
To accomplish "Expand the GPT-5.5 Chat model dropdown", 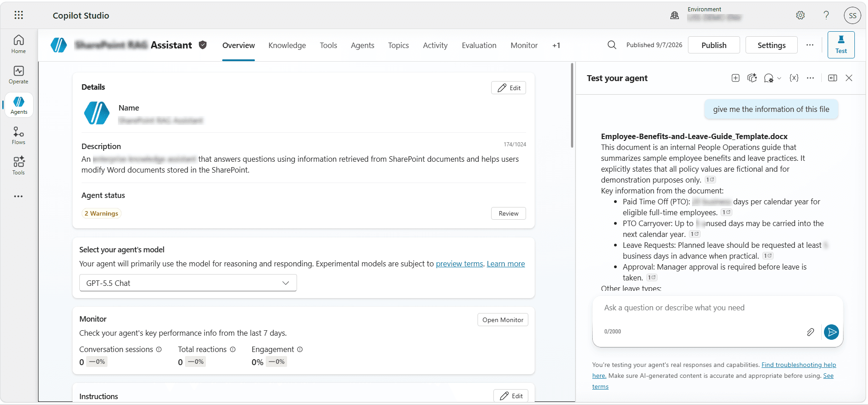I will pos(188,283).
